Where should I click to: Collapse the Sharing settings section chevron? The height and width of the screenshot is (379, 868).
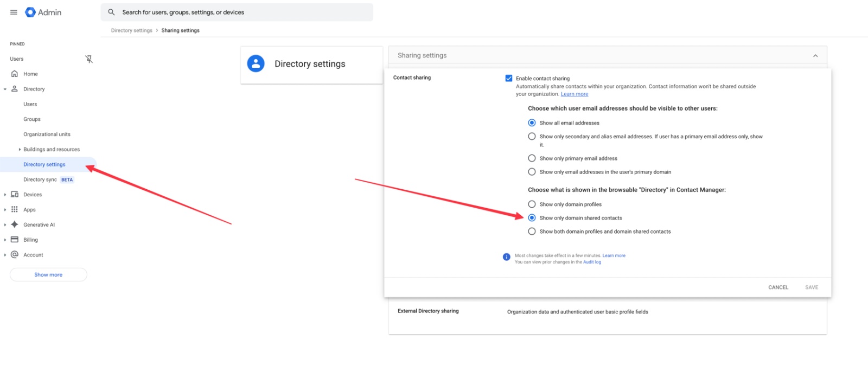pyautogui.click(x=815, y=56)
